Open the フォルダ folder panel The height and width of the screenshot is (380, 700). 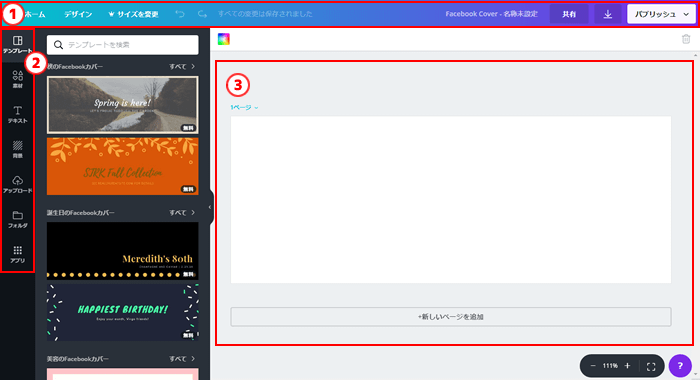[x=17, y=219]
